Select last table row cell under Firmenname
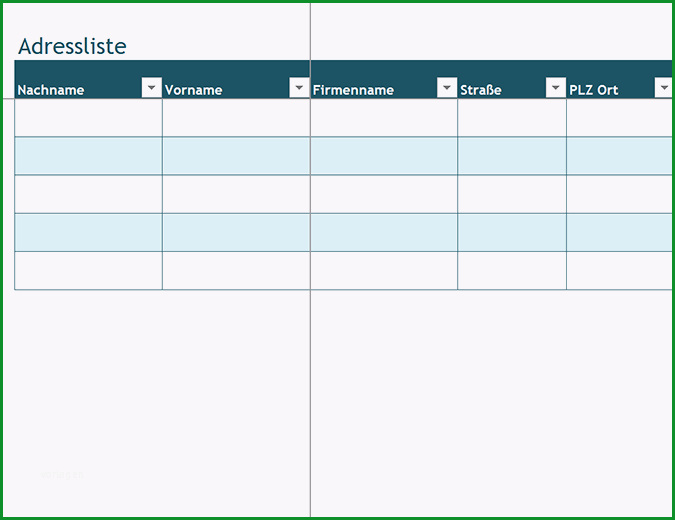675x520 pixels. coord(384,271)
